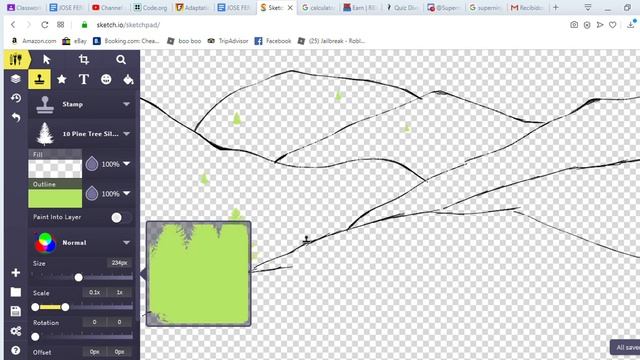
Task: Click the Scale 1x maximum field
Action: [x=119, y=293]
